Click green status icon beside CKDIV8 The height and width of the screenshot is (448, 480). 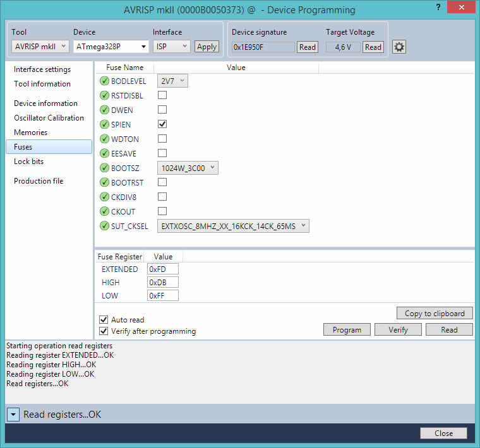(104, 197)
